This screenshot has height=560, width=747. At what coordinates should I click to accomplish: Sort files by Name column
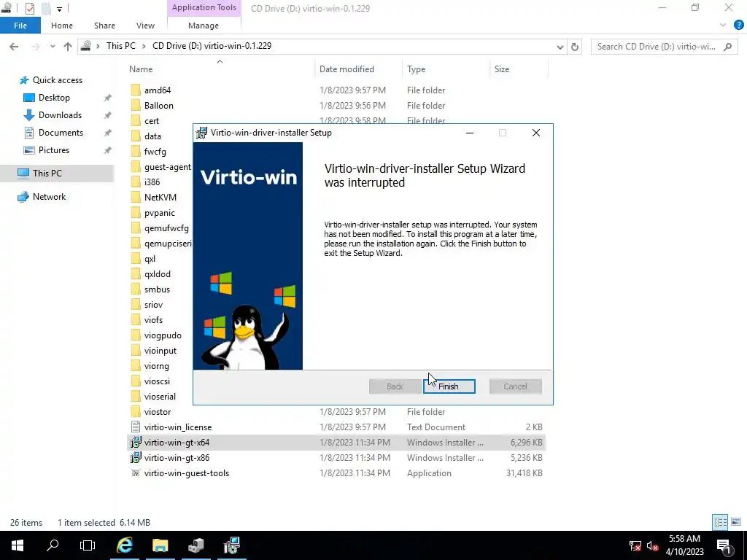pos(141,69)
